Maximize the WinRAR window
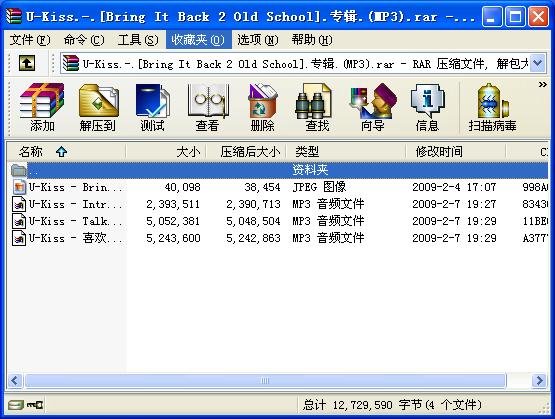Image resolution: width=555 pixels, height=419 pixels. click(515, 17)
